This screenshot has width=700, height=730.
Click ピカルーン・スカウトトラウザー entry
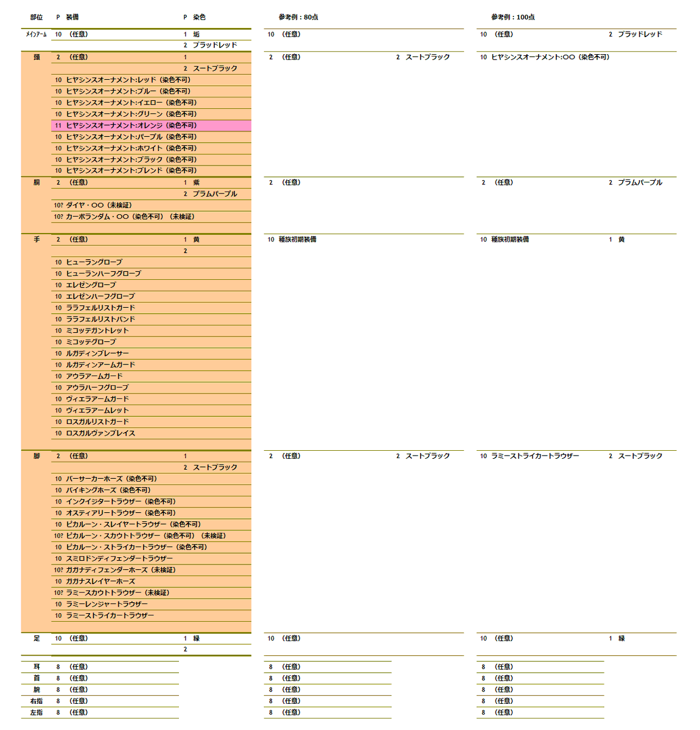pos(146,536)
